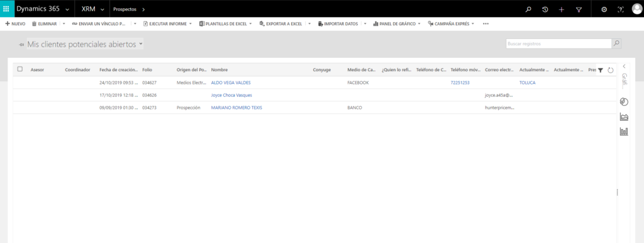Click the plus quick create icon
The image size is (644, 243).
(562, 9)
